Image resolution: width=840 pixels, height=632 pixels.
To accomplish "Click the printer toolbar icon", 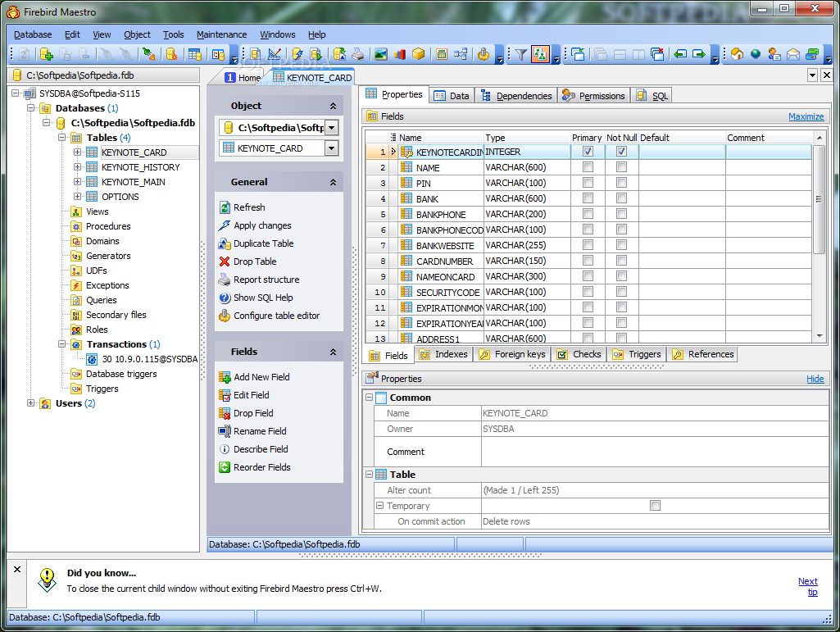I will (x=358, y=54).
